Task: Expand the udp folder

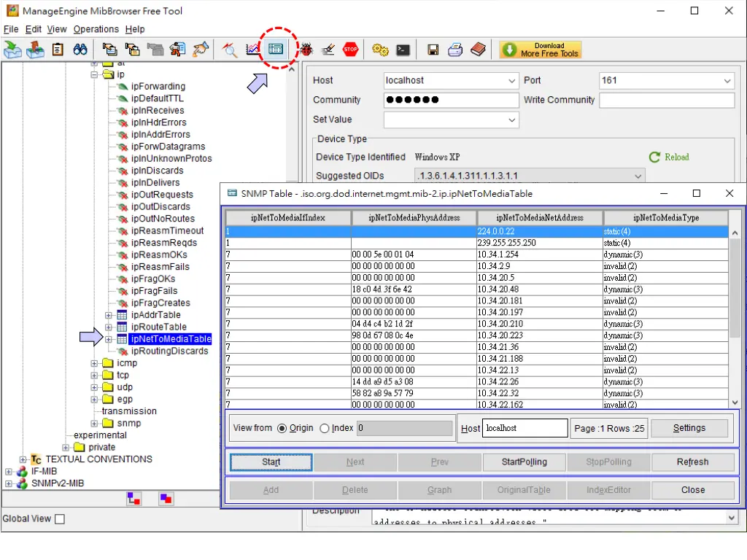Action: pos(94,387)
